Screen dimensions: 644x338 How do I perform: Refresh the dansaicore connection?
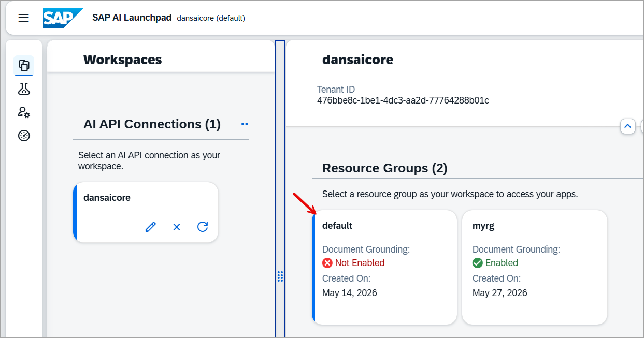203,227
